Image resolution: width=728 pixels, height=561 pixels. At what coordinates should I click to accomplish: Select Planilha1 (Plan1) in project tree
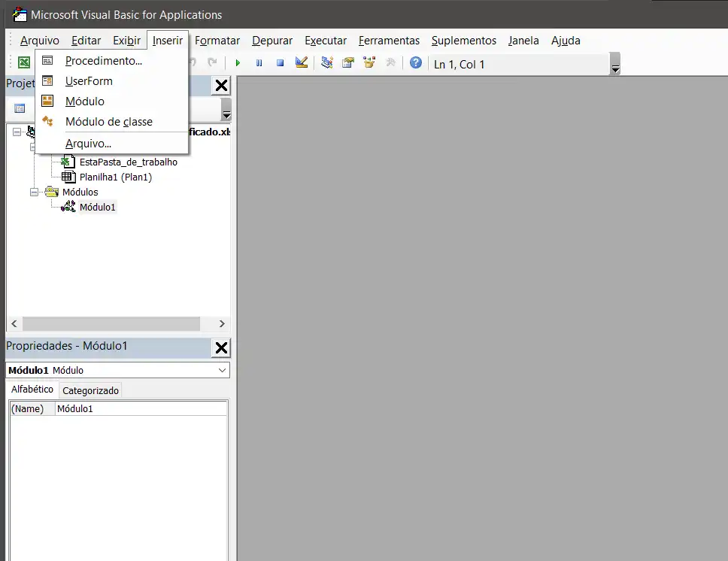(x=116, y=177)
